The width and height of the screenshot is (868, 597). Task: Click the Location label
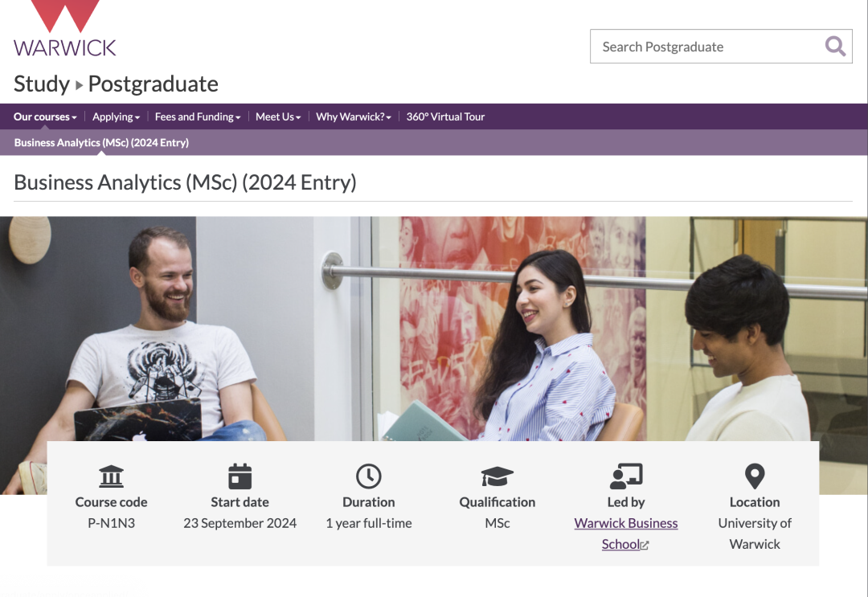pyautogui.click(x=755, y=502)
